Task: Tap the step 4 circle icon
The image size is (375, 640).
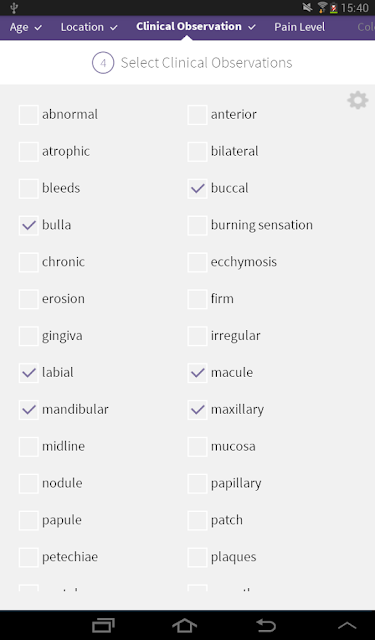Action: (x=103, y=63)
